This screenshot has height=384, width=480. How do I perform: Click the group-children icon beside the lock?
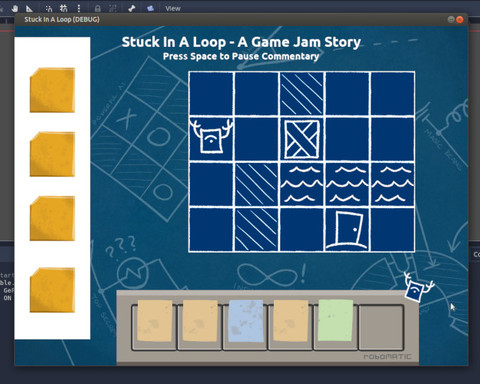(112, 9)
